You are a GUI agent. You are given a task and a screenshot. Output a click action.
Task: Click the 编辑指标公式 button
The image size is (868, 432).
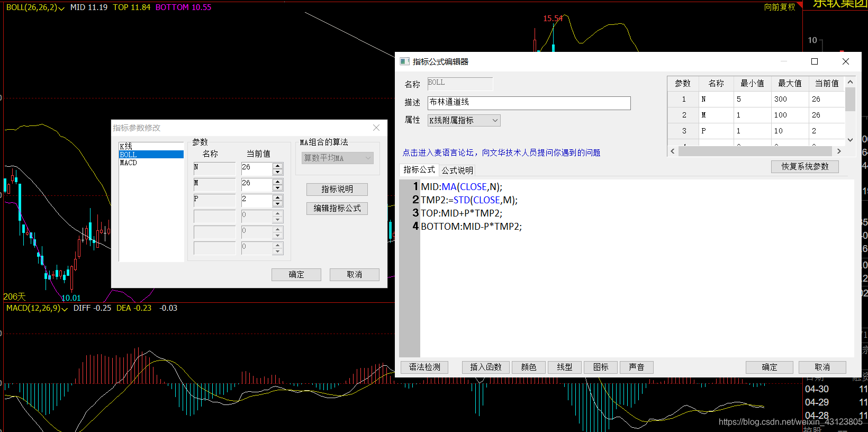[337, 208]
